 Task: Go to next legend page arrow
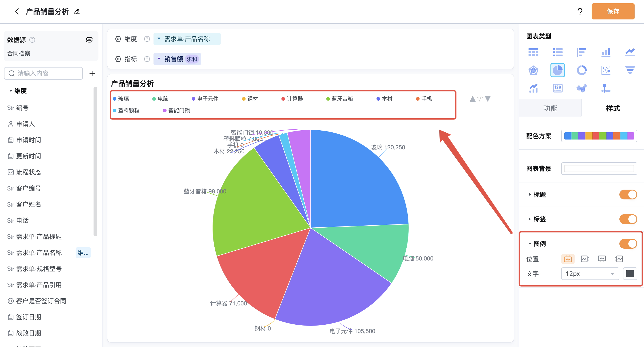488,99
